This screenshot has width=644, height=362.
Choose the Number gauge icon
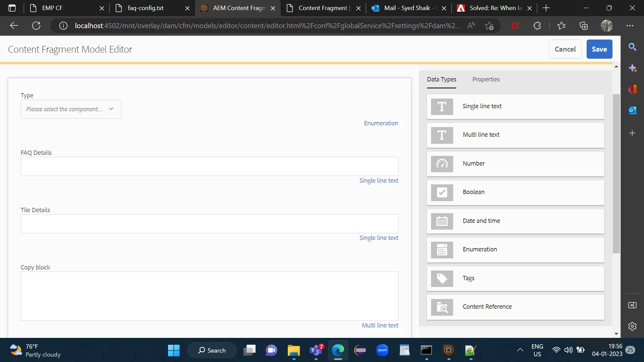click(442, 164)
